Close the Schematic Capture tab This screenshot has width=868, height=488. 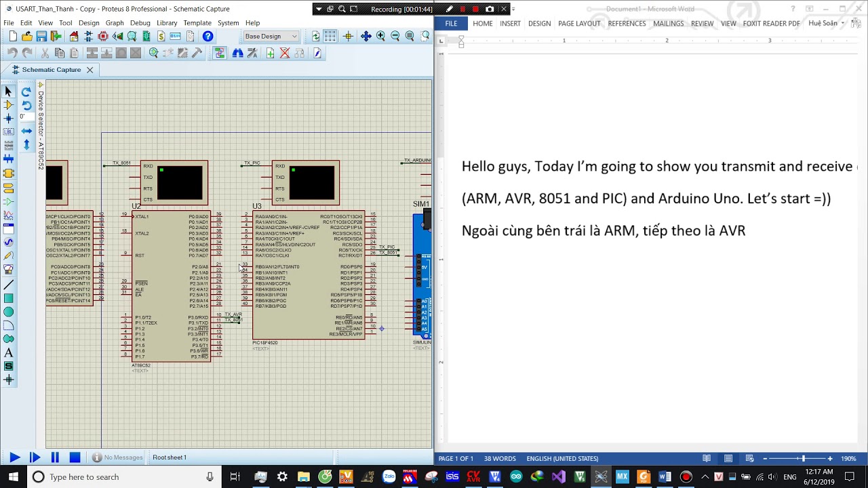[x=90, y=70]
